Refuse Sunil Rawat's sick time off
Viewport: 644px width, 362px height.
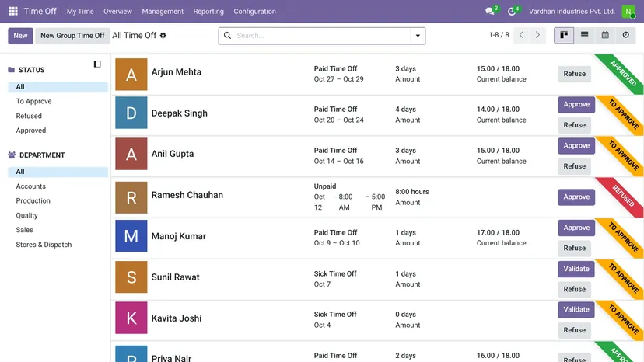(574, 289)
